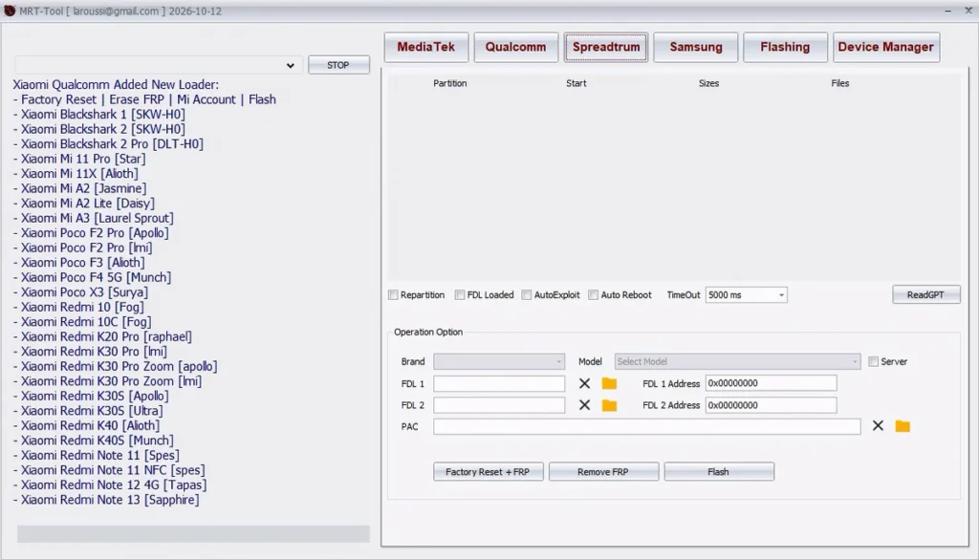Image resolution: width=979 pixels, height=560 pixels.
Task: Browse for a PAC file with folder icon
Action: (x=903, y=426)
